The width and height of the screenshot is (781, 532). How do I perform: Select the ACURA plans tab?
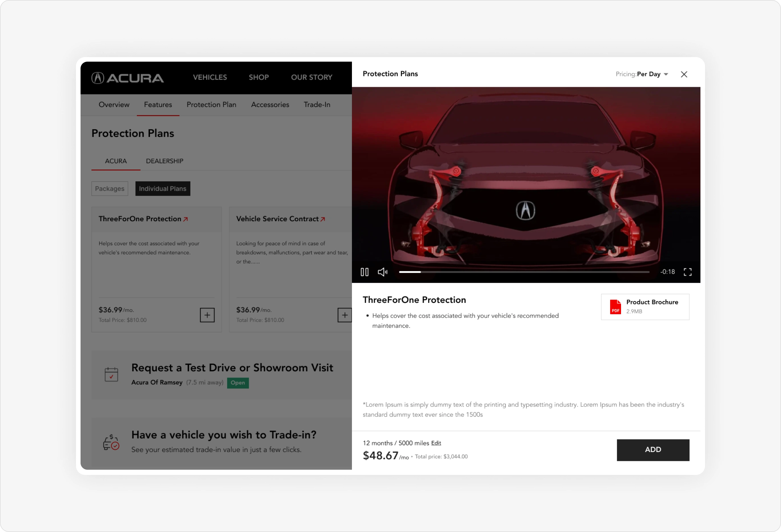click(116, 161)
